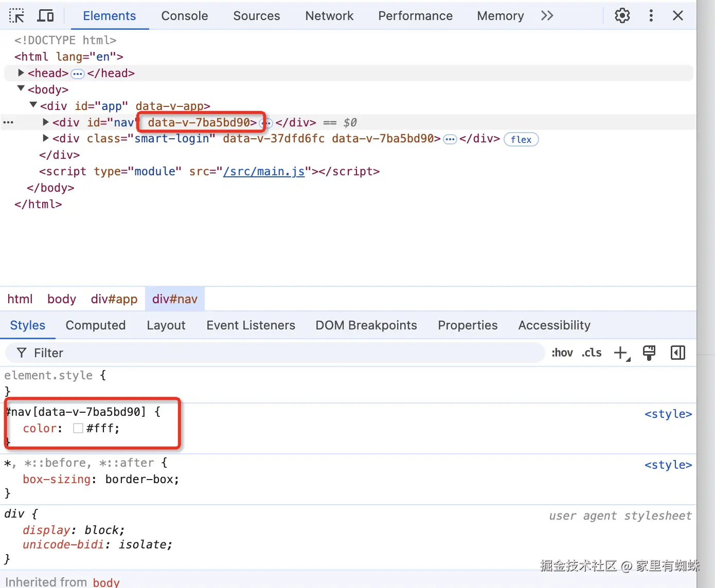Open the Sources tab

pyautogui.click(x=257, y=16)
